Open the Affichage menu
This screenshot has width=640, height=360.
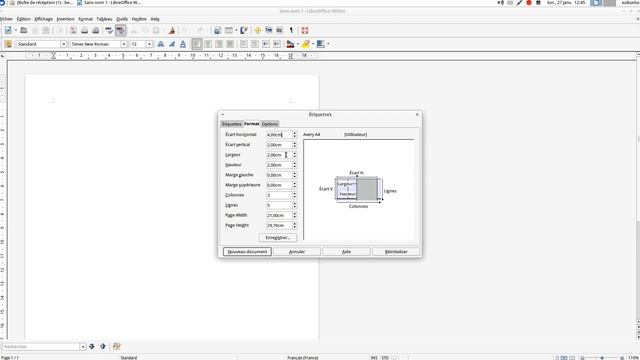tap(43, 19)
